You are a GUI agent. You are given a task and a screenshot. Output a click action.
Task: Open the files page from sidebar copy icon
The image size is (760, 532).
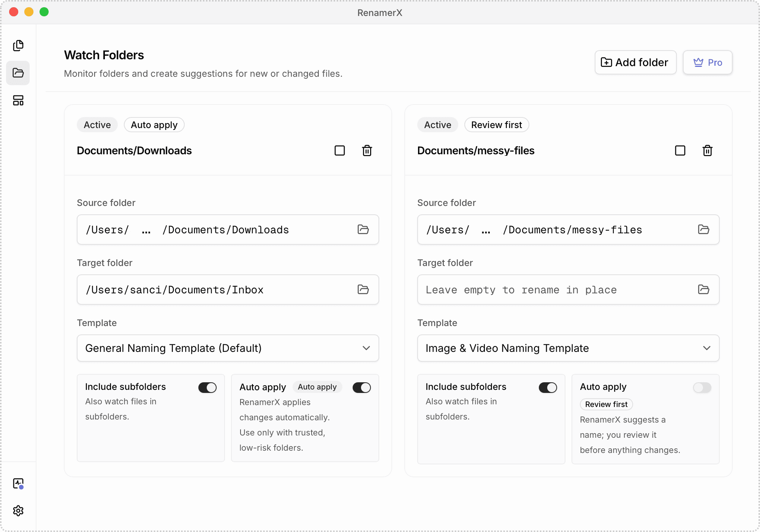pyautogui.click(x=18, y=46)
